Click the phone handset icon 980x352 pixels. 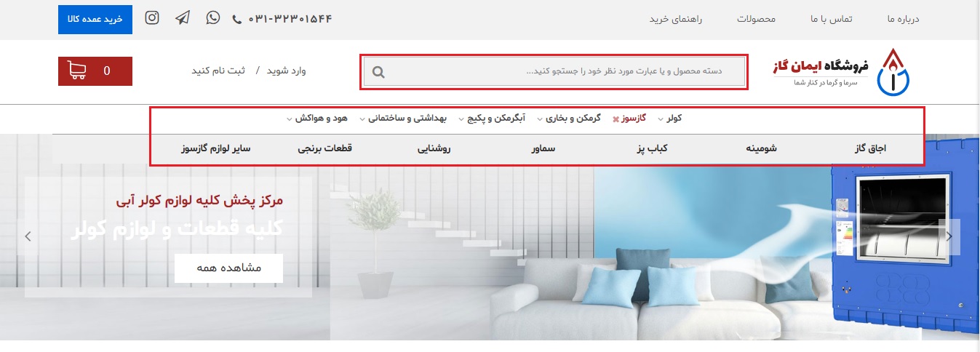pyautogui.click(x=236, y=20)
